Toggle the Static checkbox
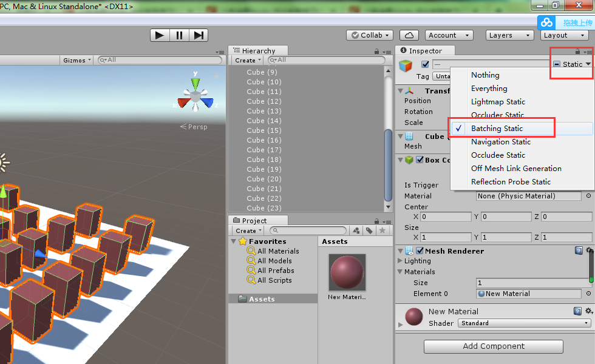This screenshot has width=595, height=364. pyautogui.click(x=557, y=64)
